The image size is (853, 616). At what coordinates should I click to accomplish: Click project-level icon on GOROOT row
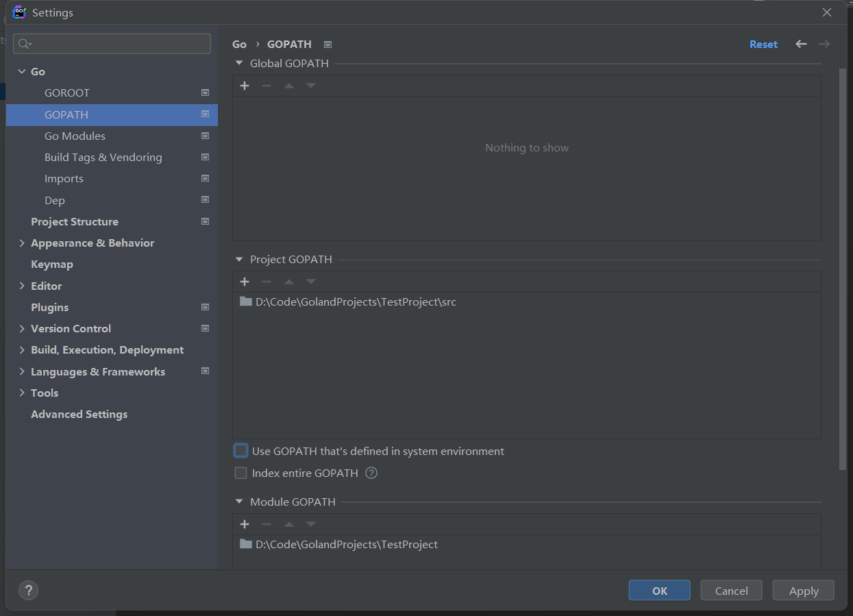[x=205, y=93]
